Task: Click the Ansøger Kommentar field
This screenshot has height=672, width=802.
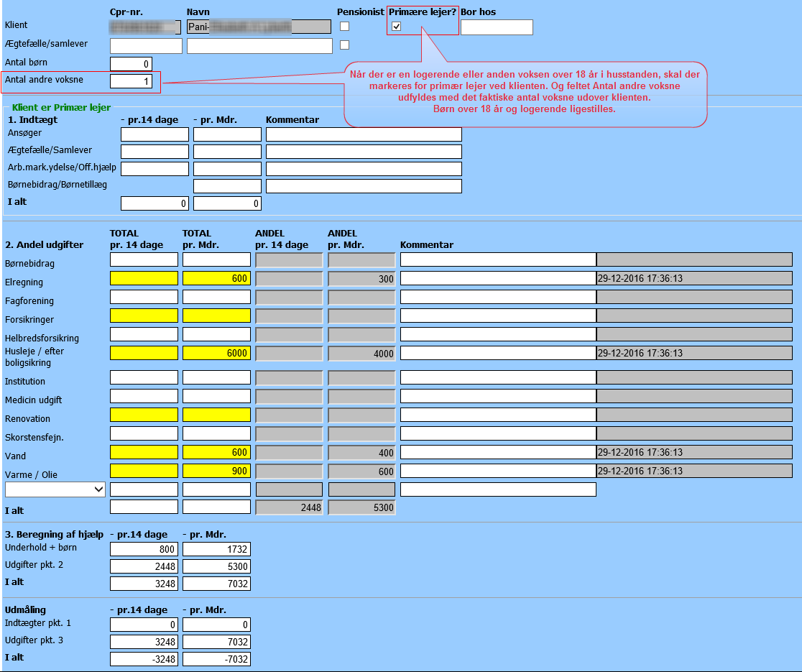Action: click(364, 134)
